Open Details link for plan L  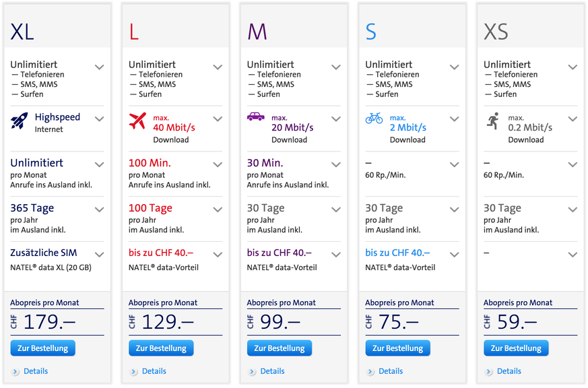[x=154, y=371]
